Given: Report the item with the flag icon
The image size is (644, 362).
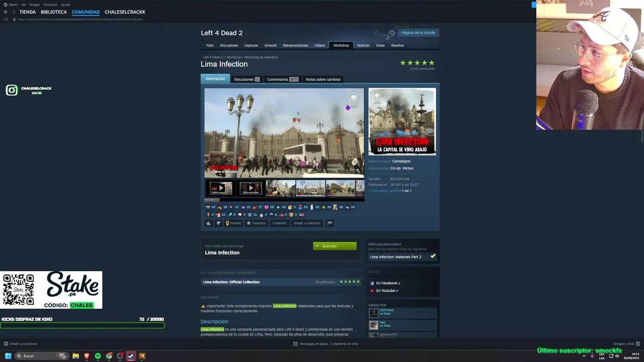Looking at the screenshot, I should click(330, 223).
